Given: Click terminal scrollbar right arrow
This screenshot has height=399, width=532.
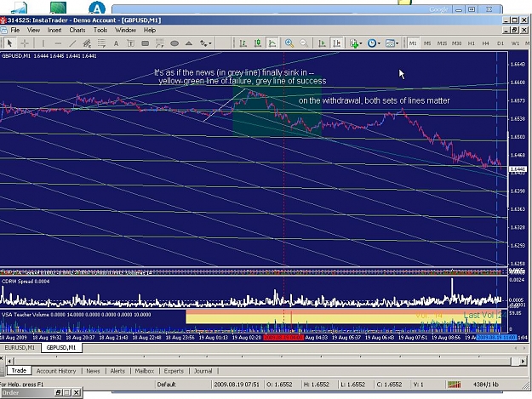Looking at the screenshot, I should click(x=523, y=361).
